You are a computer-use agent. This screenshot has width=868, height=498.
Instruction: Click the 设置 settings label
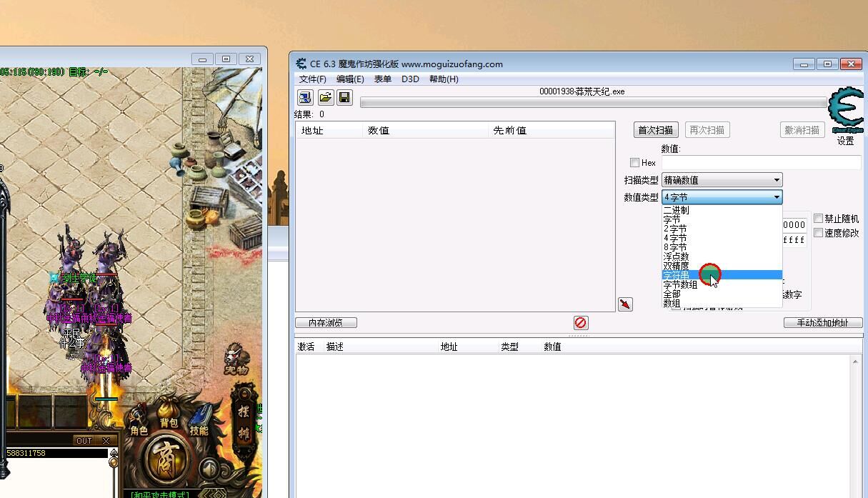click(x=846, y=141)
